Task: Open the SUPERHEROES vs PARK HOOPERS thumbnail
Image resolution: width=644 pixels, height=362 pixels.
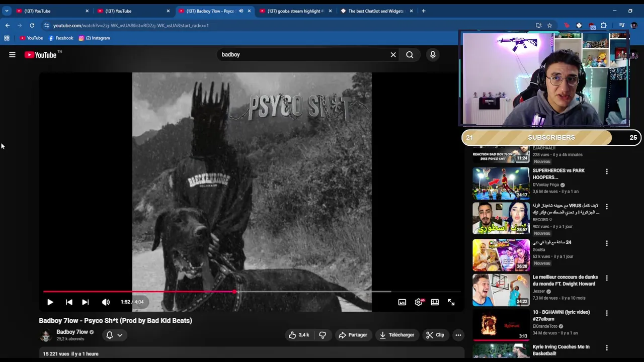Action: pyautogui.click(x=501, y=184)
